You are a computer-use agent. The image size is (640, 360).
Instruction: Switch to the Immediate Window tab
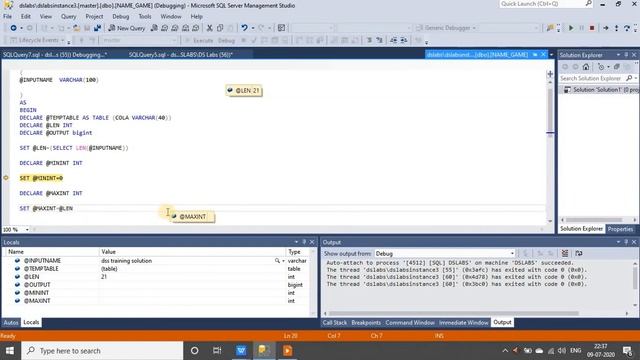click(x=463, y=322)
